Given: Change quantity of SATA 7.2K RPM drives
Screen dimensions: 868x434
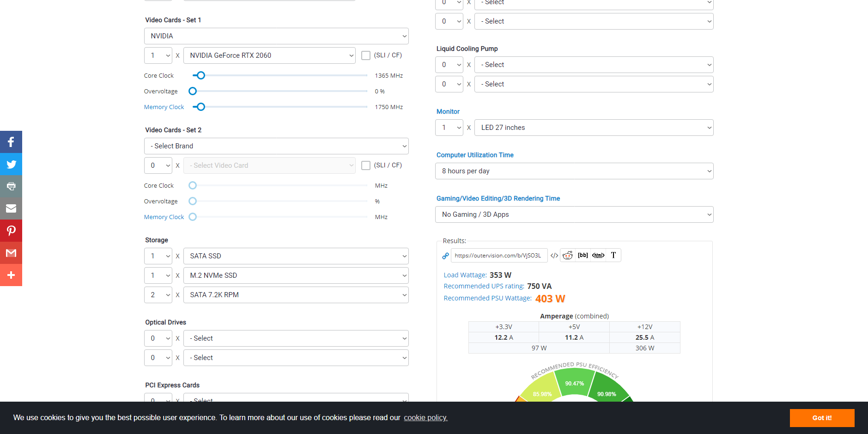Looking at the screenshot, I should (x=158, y=295).
